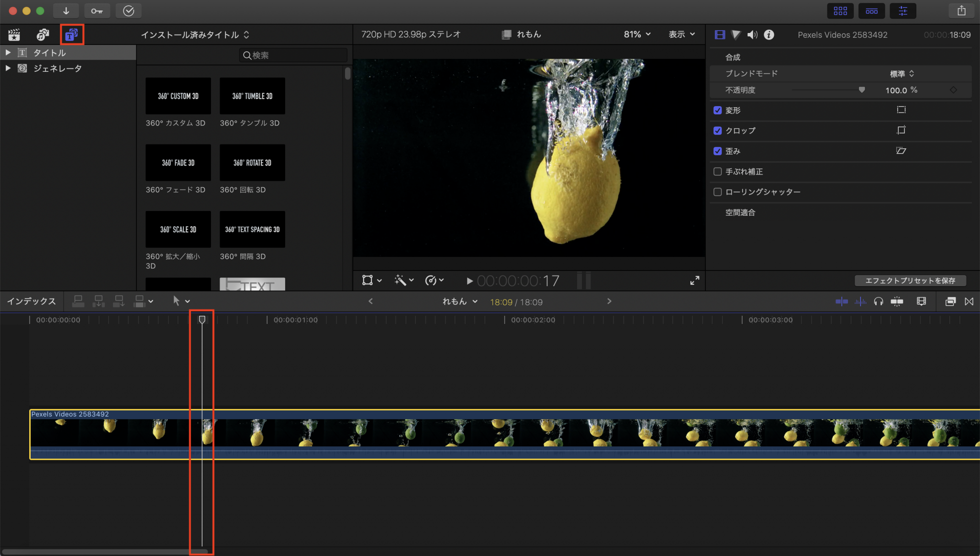Expand the タイトル category disclosure triangle
980x556 pixels.
point(8,52)
